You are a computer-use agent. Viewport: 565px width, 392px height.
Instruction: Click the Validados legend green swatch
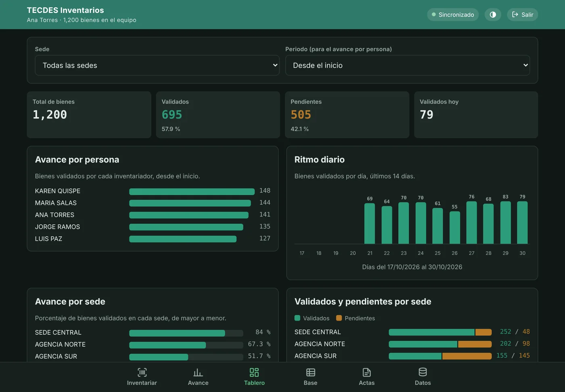click(297, 318)
